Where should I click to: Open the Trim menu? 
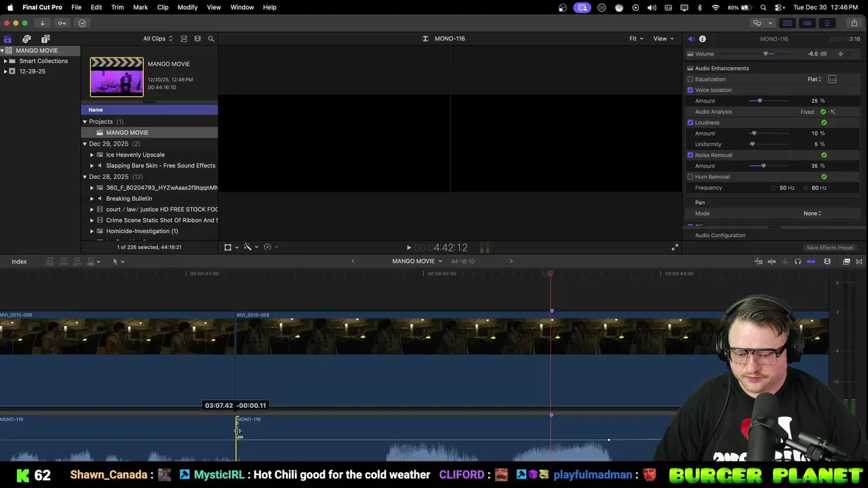pos(117,7)
